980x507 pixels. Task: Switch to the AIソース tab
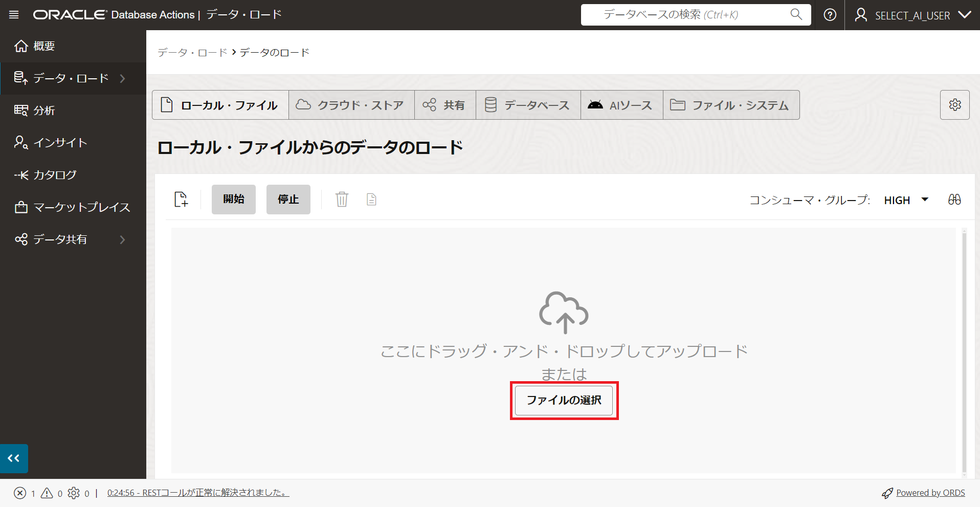(x=621, y=105)
